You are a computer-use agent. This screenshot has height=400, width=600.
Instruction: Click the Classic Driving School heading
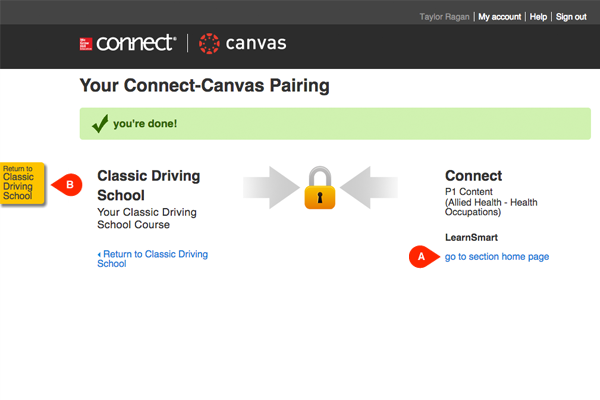pos(135,185)
